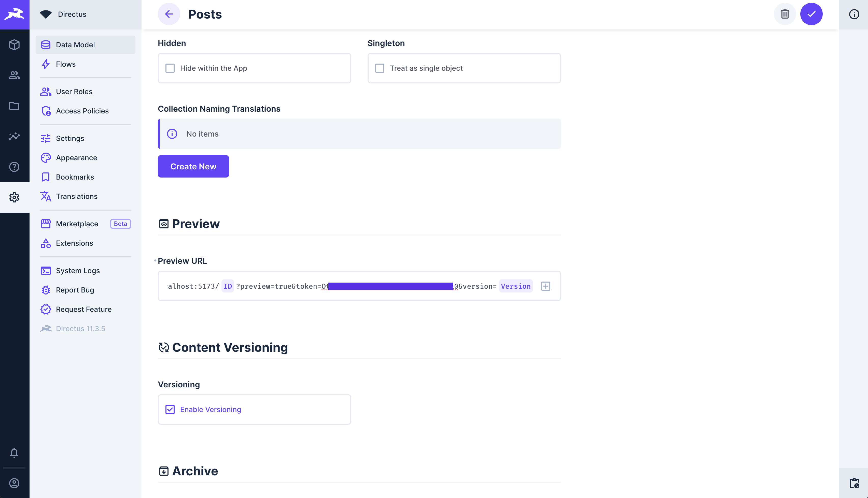
Task: Check Hide within the App
Action: pyautogui.click(x=171, y=68)
